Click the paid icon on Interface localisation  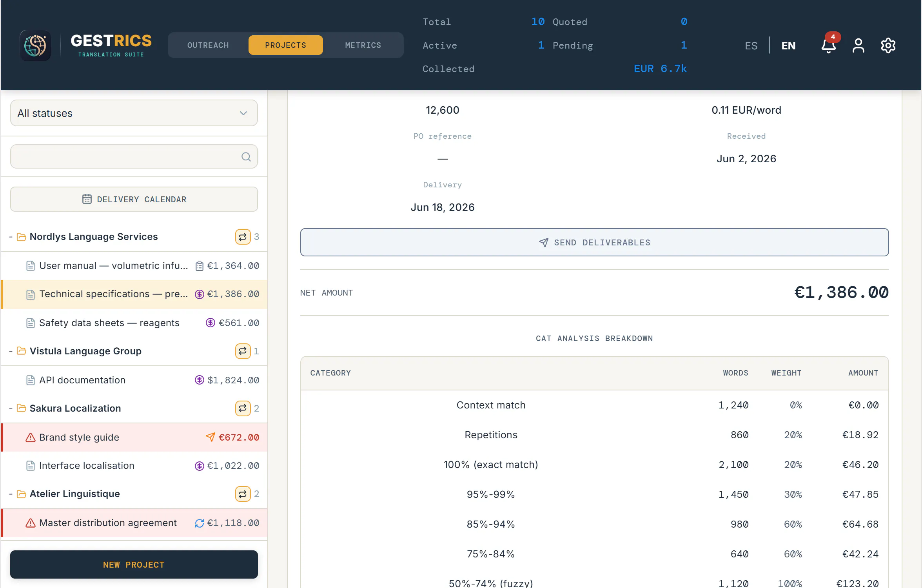point(199,466)
